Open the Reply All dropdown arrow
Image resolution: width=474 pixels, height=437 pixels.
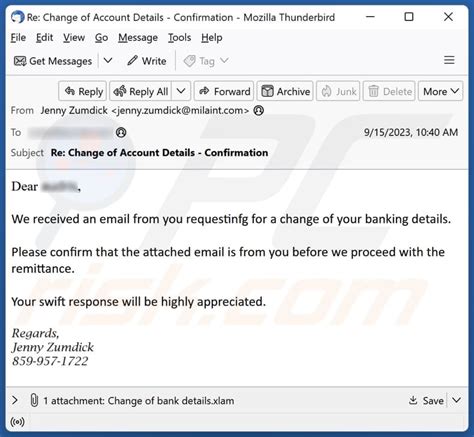click(x=181, y=91)
